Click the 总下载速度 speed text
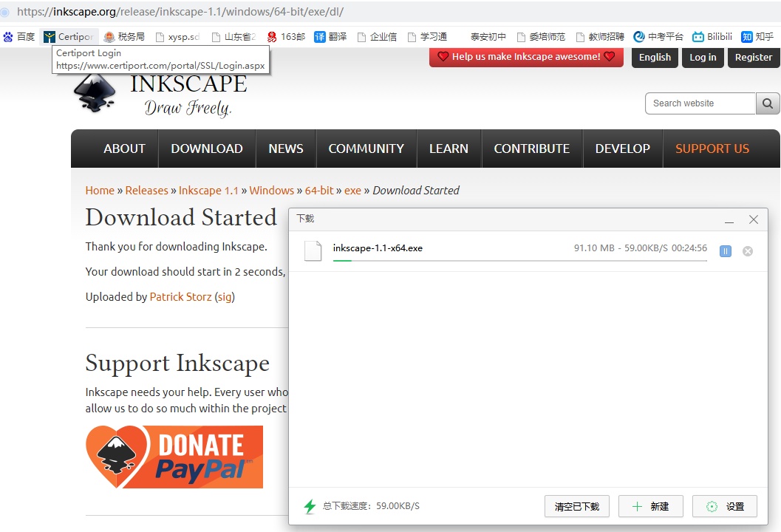The width and height of the screenshot is (781, 532). point(371,506)
